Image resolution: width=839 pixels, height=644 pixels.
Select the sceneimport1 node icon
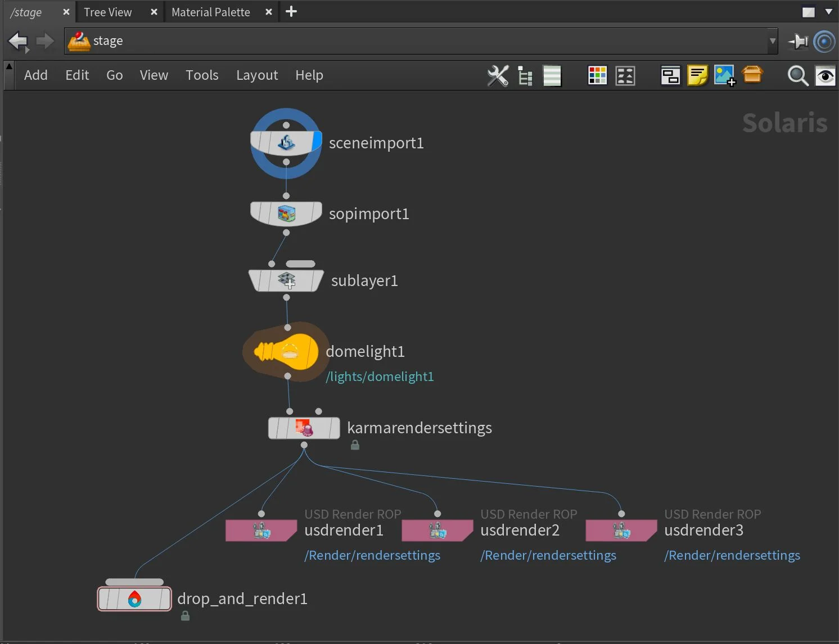point(286,143)
